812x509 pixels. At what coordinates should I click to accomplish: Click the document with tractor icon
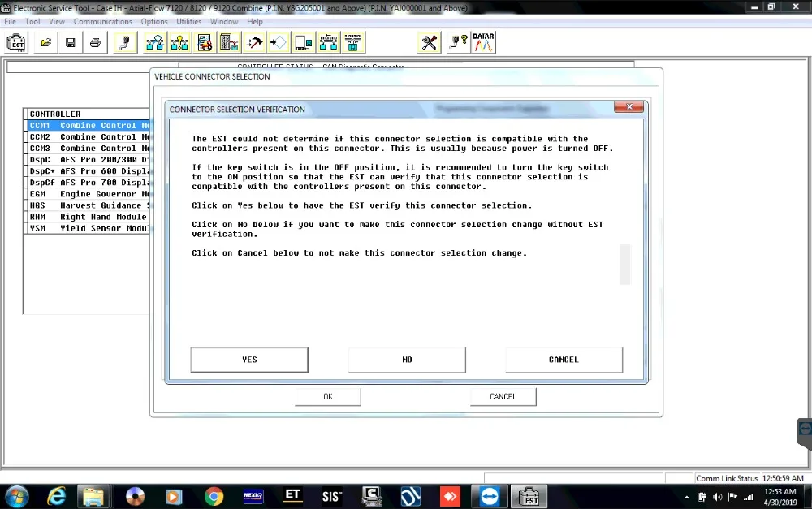click(204, 42)
